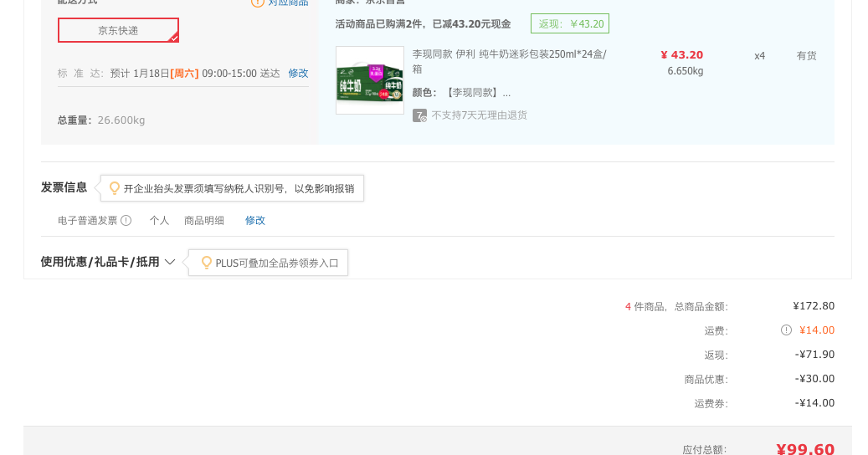Click total weight 26.600kg
The height and width of the screenshot is (455, 868).
pos(121,120)
